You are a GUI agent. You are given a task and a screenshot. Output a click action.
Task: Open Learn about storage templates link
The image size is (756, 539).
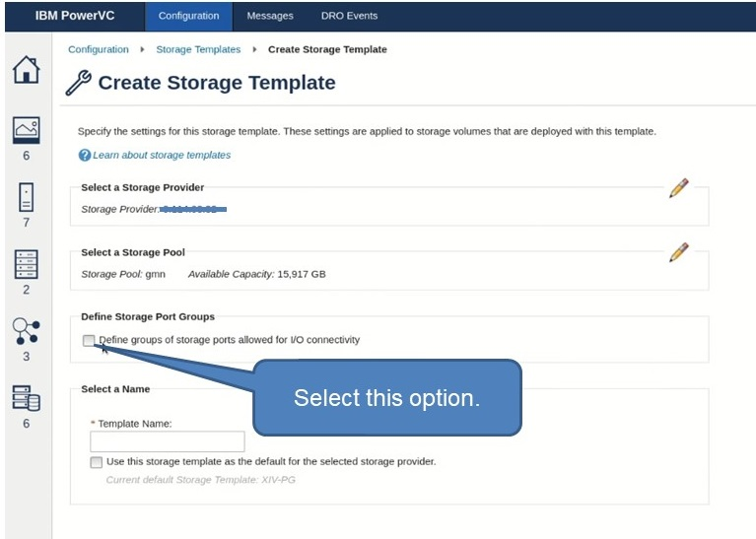click(x=162, y=156)
